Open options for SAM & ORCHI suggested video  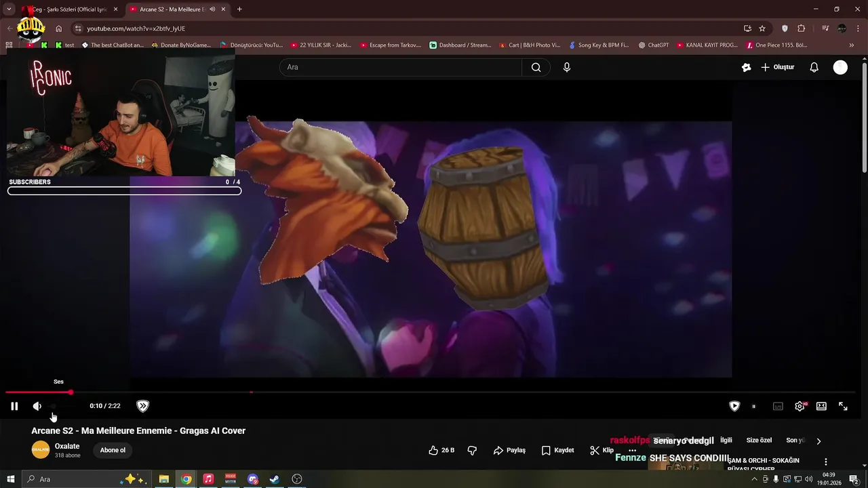(825, 462)
